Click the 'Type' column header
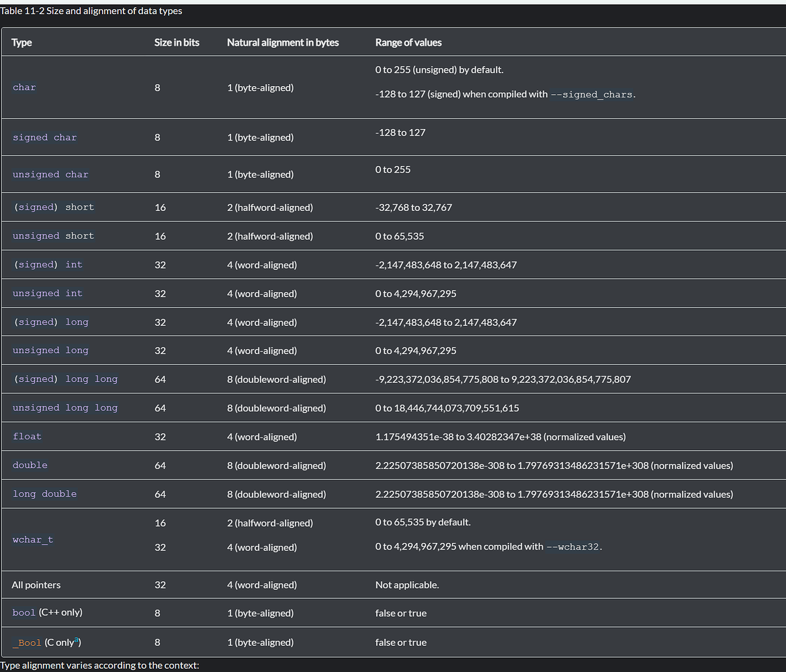 click(21, 42)
